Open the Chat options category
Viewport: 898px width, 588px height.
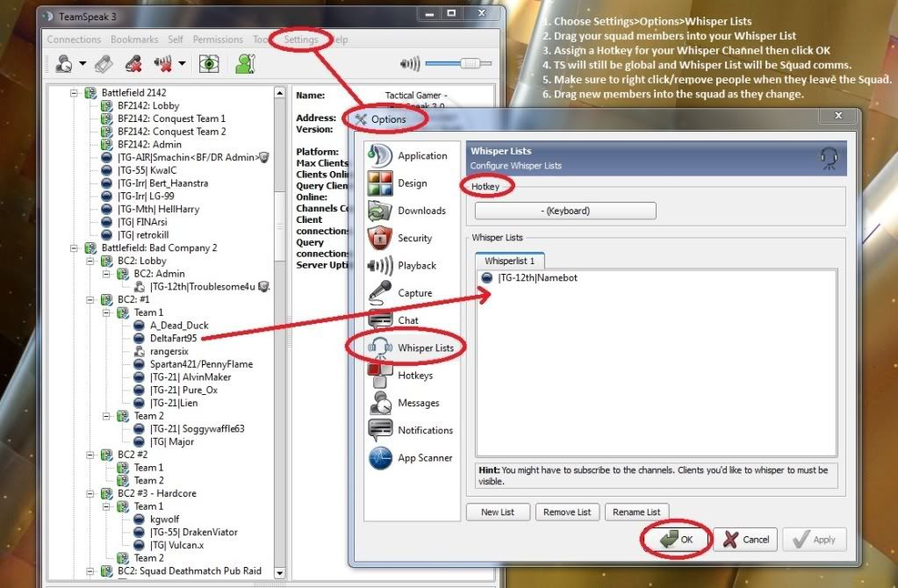(x=393, y=320)
